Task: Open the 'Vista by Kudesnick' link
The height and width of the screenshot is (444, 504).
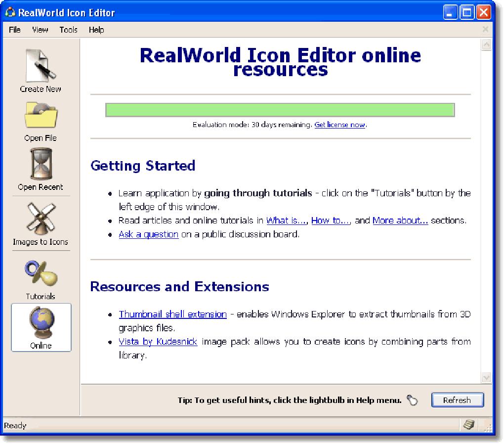Action: (x=158, y=341)
